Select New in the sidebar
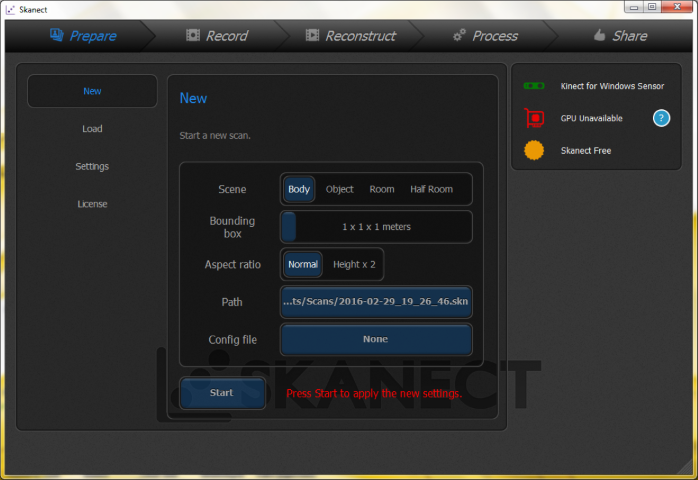The height and width of the screenshot is (480, 698). [x=92, y=91]
